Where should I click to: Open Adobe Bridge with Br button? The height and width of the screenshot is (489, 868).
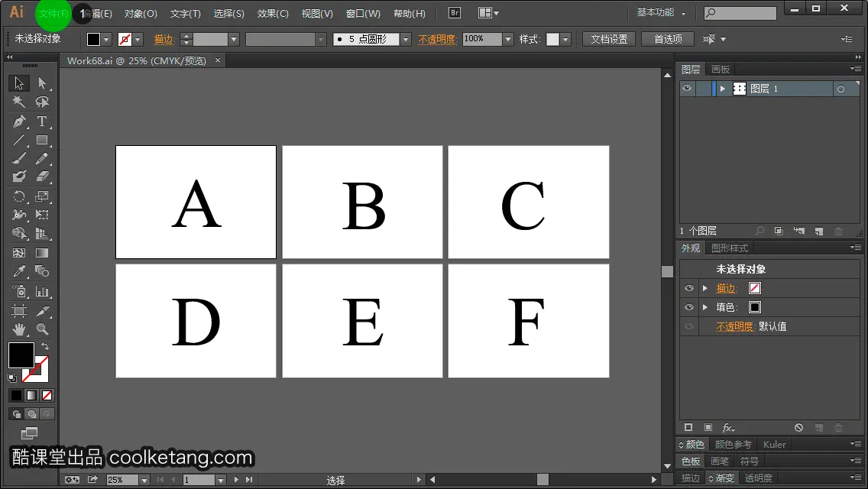click(455, 13)
